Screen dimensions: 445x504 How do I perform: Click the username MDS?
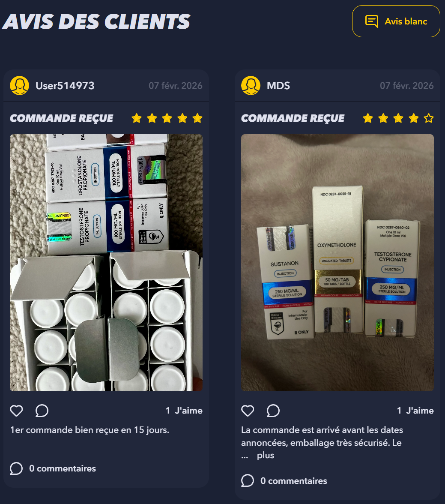point(278,86)
